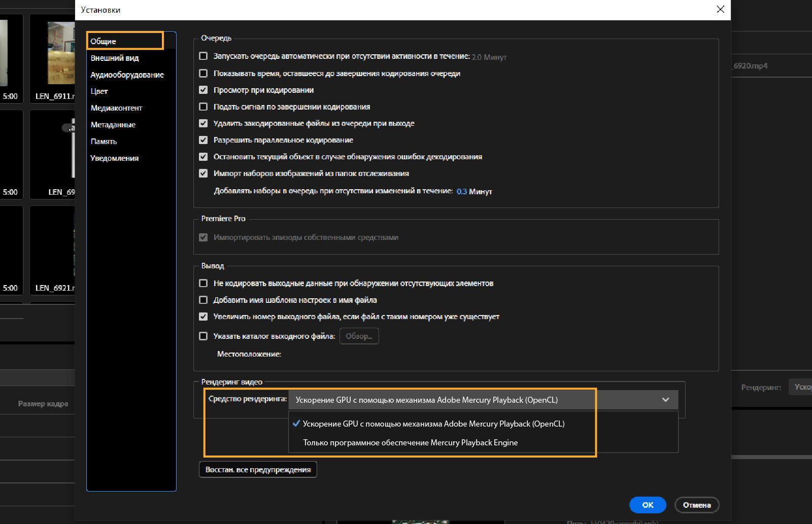812x524 pixels.
Task: Click the Обзор... browse button
Action: click(359, 336)
